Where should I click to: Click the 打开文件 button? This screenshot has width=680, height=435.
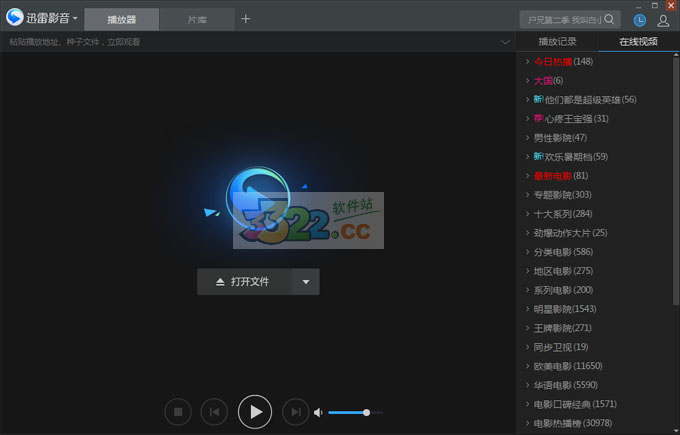(x=244, y=282)
